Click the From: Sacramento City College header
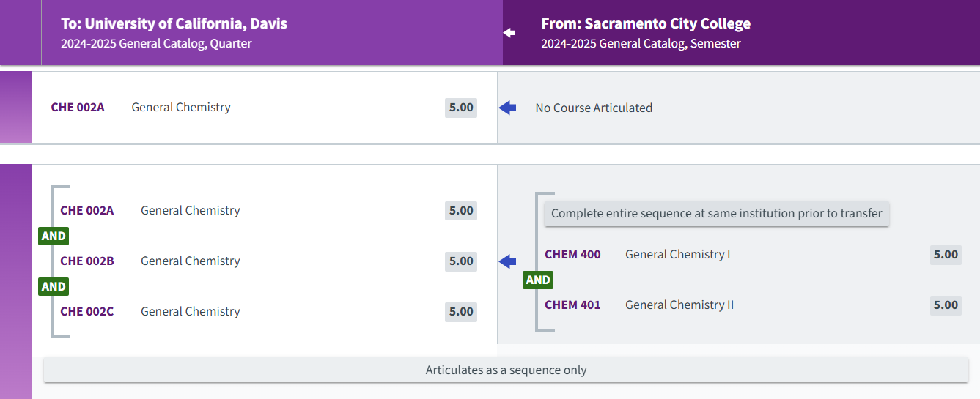This screenshot has width=980, height=399. (646, 23)
